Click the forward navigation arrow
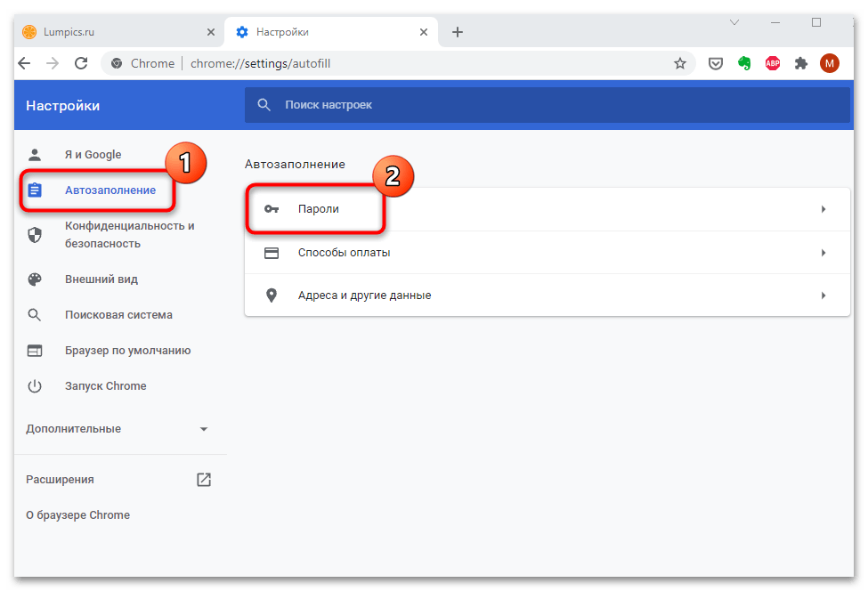The width and height of the screenshot is (868, 591). coord(53,63)
